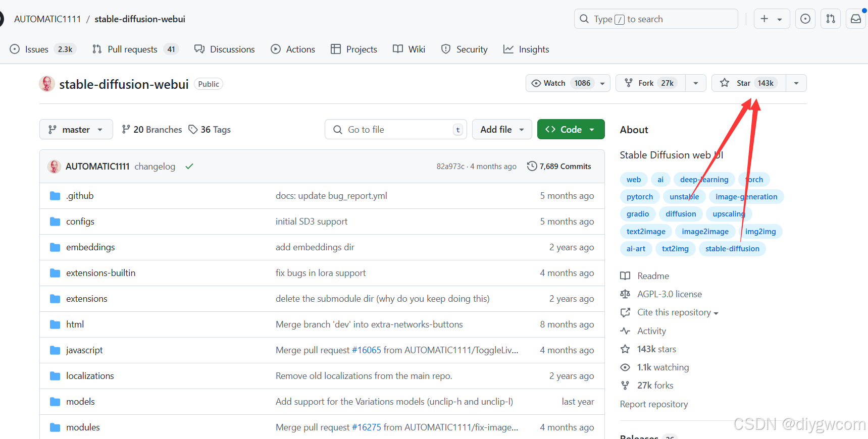Screen dimensions: 868x439
Task: Click the embeddings folder icon
Action: 55,247
